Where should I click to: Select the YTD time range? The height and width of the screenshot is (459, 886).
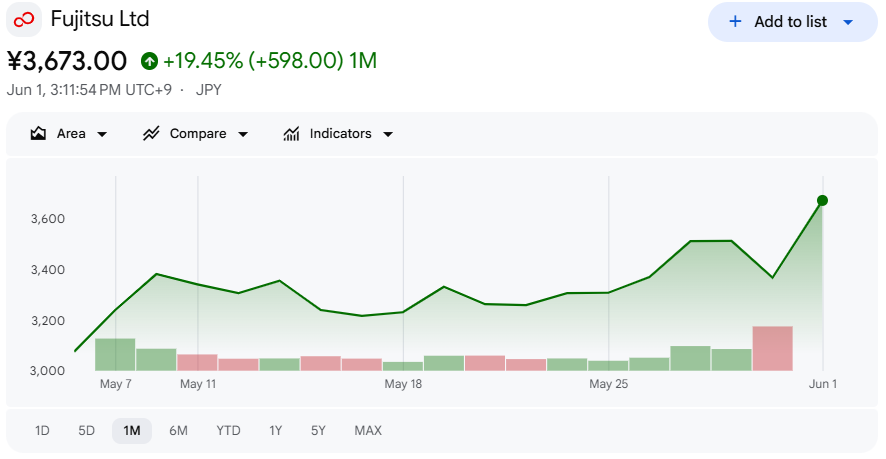(x=228, y=431)
